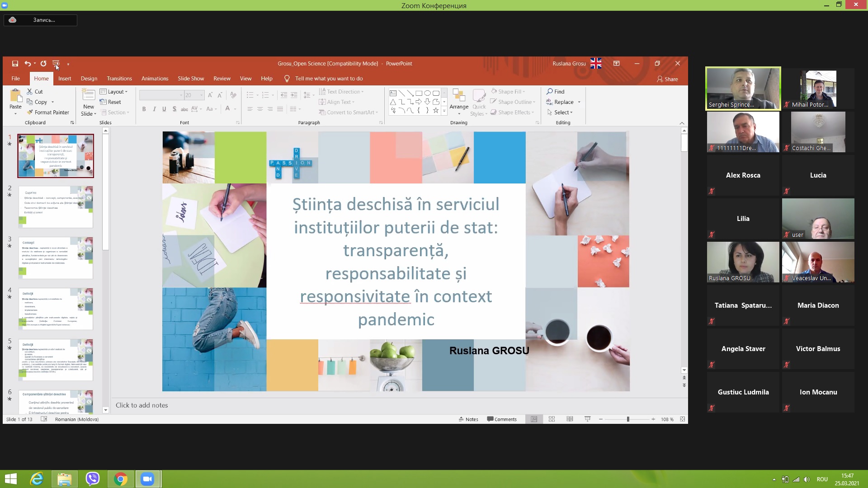
Task: Click the New Slide icon
Action: [88, 95]
